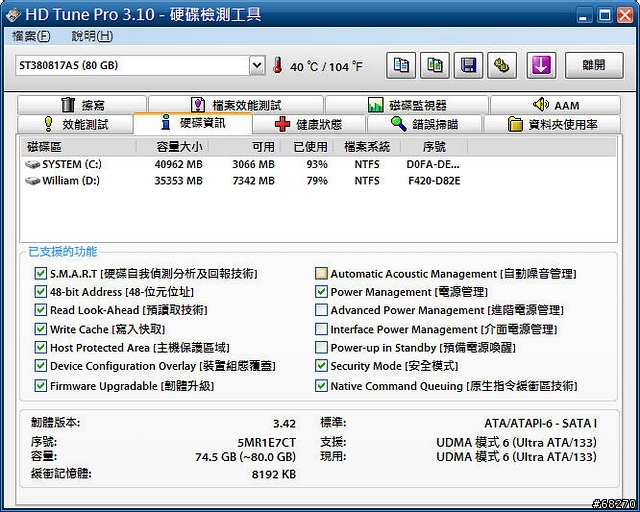640x512 pixels.
Task: Toggle the Firmware Upgradable checkbox
Action: click(40, 385)
